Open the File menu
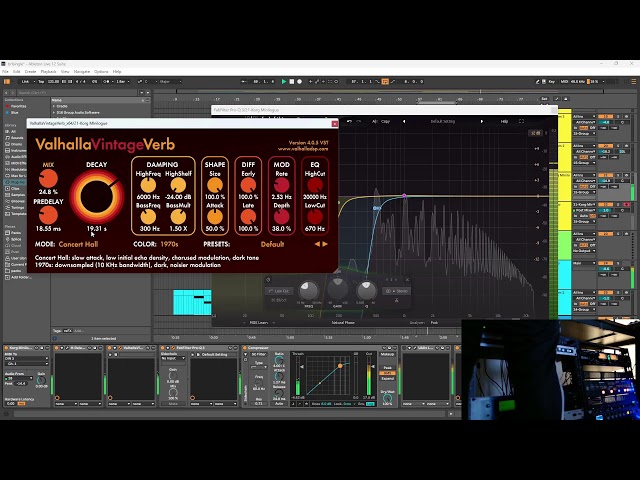Image resolution: width=640 pixels, height=480 pixels. (x=5, y=71)
